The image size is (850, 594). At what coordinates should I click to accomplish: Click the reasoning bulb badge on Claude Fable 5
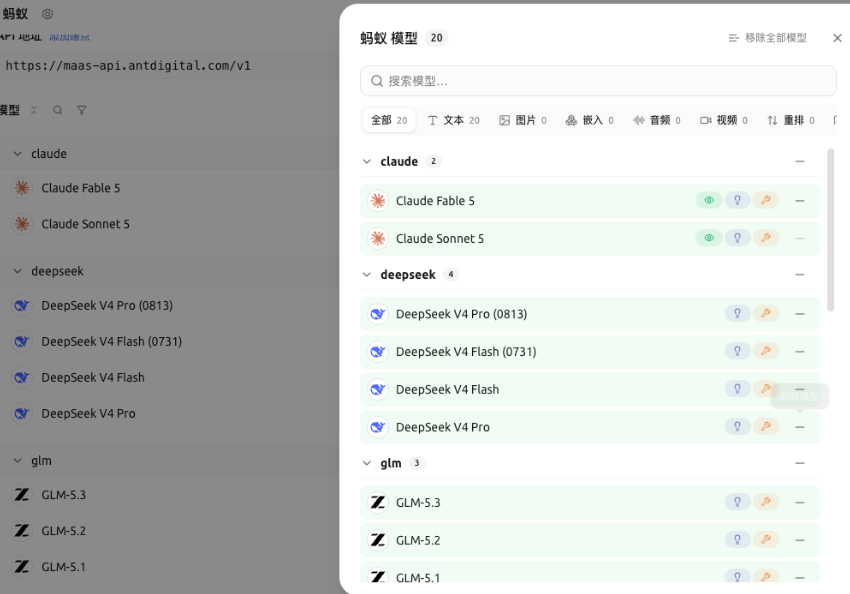click(737, 201)
